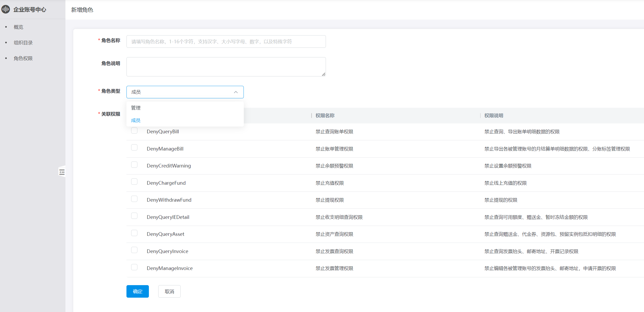Choose 成员 option in the dropdown list
This screenshot has height=312, width=644.
(136, 120)
